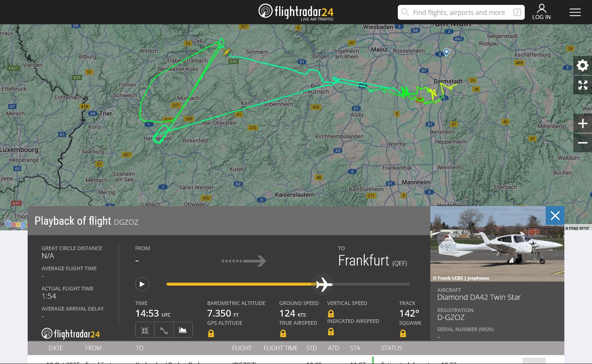Viewport: 592px width, 364px height.
Task: Click the FLIGHT TIME column header
Action: tap(280, 348)
